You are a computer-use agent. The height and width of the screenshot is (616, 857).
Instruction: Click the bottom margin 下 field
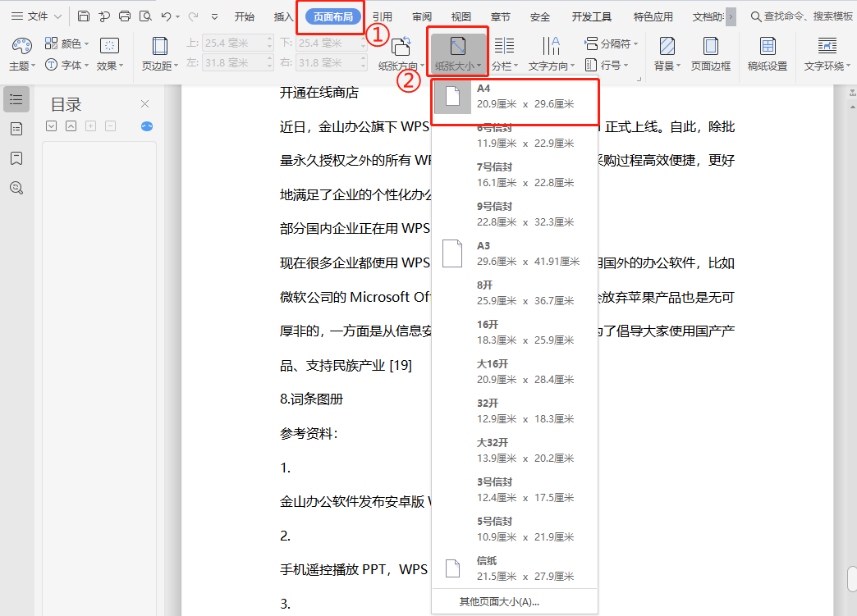click(x=331, y=43)
